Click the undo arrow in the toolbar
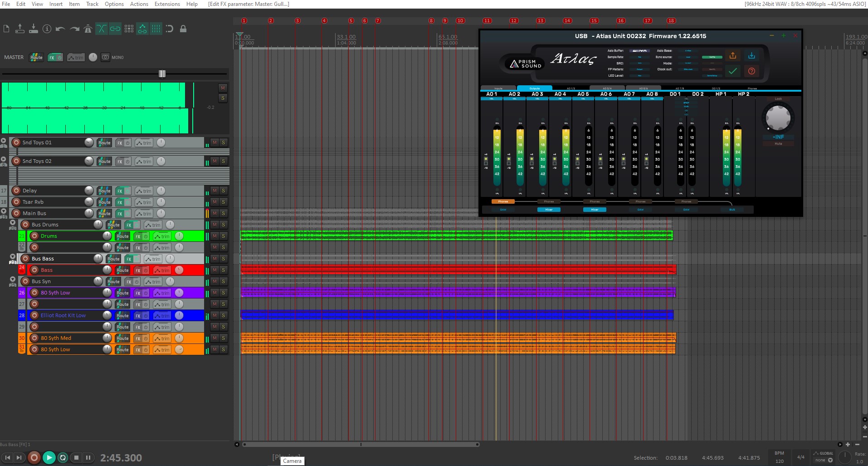The image size is (868, 466). pyautogui.click(x=60, y=29)
